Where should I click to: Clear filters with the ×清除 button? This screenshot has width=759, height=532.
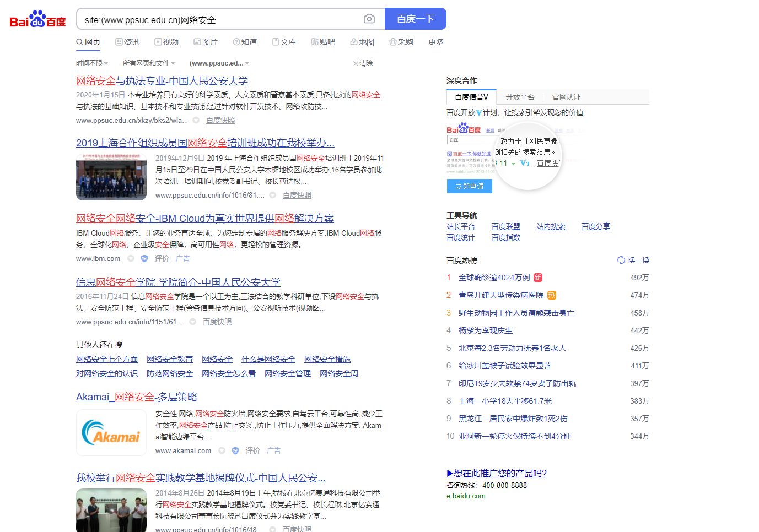point(363,63)
